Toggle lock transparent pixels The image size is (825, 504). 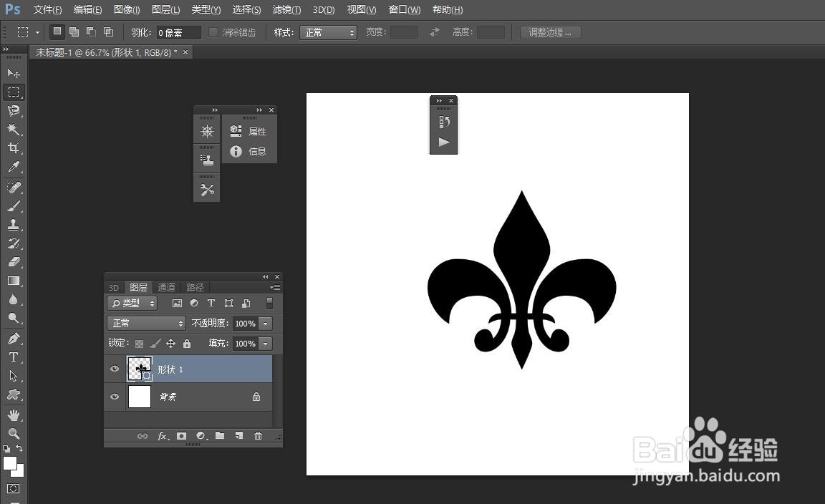pos(139,344)
